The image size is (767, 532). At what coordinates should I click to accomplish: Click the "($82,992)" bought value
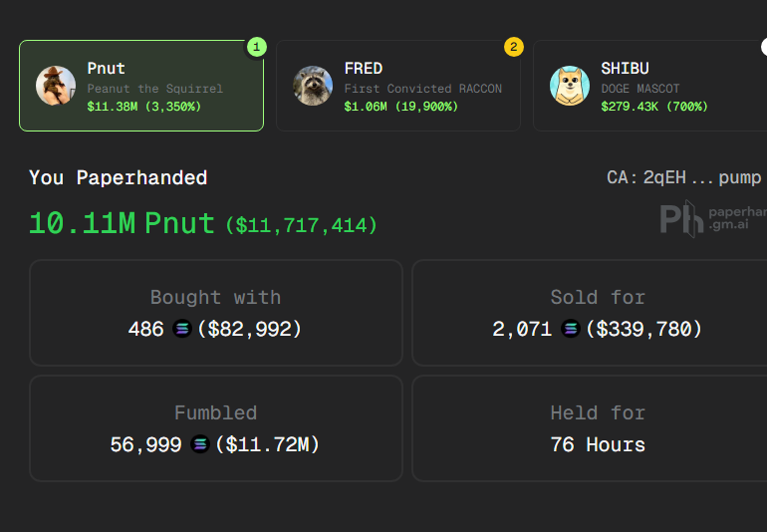pos(249,329)
